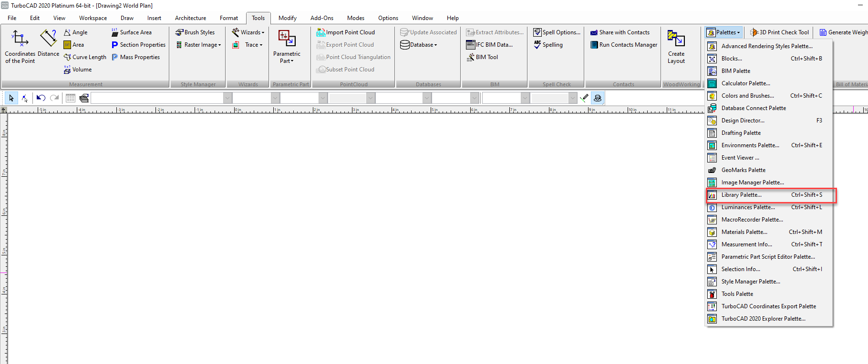The width and height of the screenshot is (868, 364).
Task: Click the table grid toolbar icon
Action: point(71,98)
